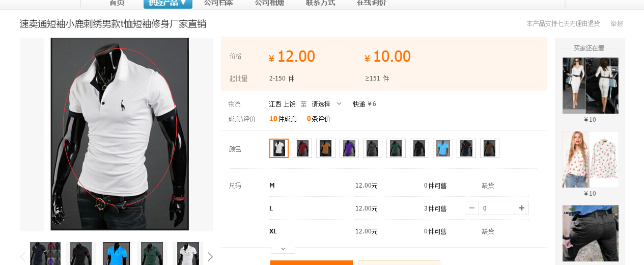Pick the sky blue shirt color option
This screenshot has height=265, width=644.
[443, 148]
